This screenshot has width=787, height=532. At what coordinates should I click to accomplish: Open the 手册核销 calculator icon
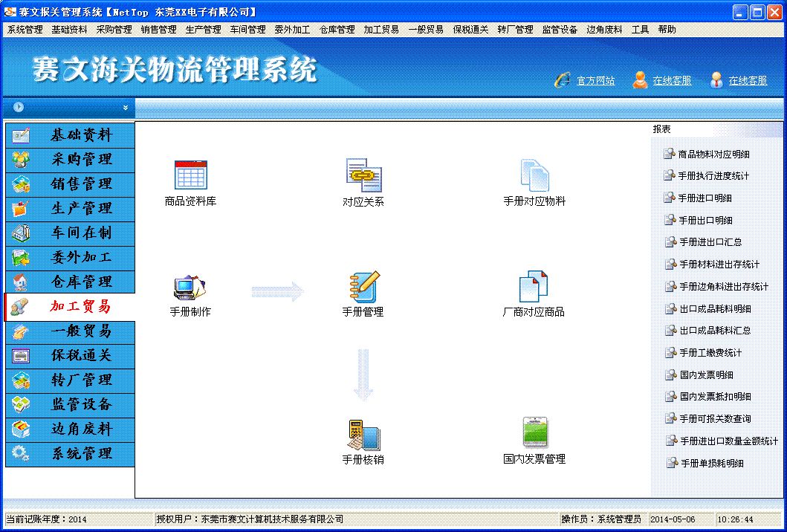[x=363, y=434]
